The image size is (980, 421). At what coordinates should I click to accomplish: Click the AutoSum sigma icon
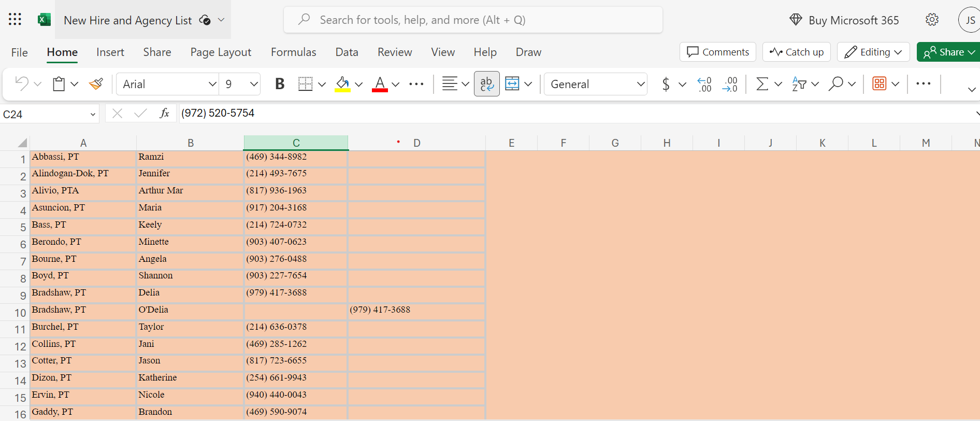coord(762,84)
